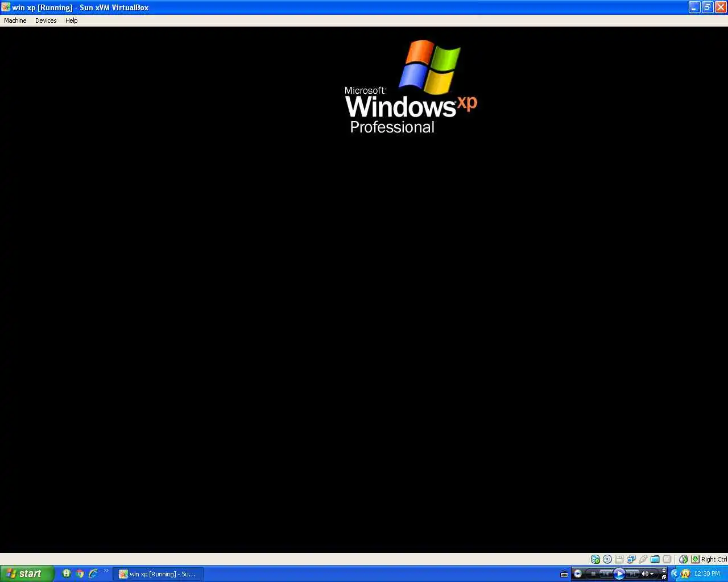Image resolution: width=728 pixels, height=582 pixels.
Task: Click the mouse integration status icon
Action: tap(684, 559)
